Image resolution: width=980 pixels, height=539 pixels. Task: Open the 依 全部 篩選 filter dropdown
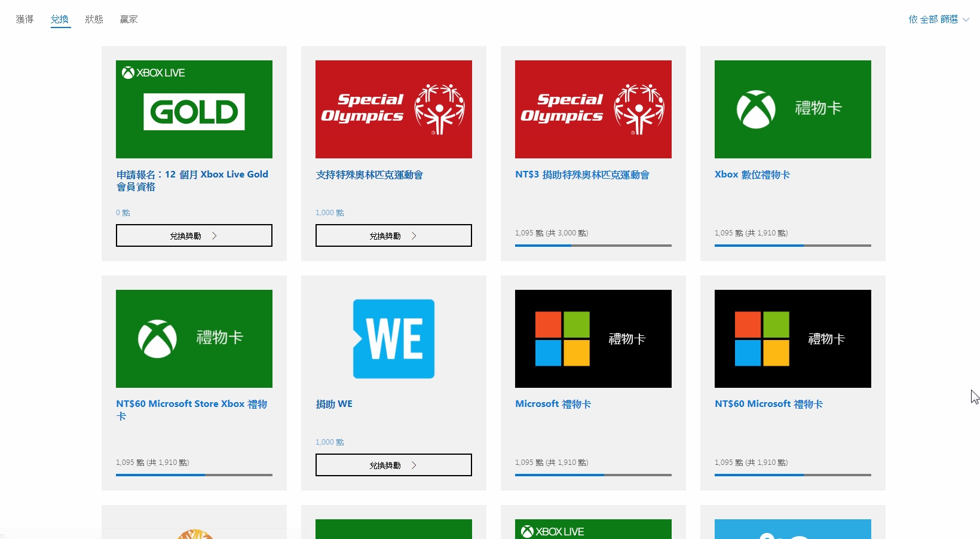[938, 19]
